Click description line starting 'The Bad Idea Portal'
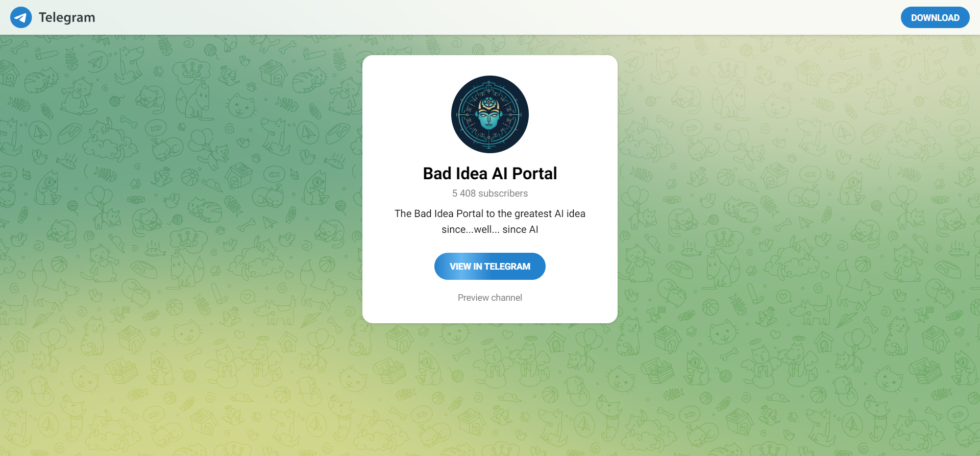Image resolution: width=980 pixels, height=456 pixels. pos(490,213)
